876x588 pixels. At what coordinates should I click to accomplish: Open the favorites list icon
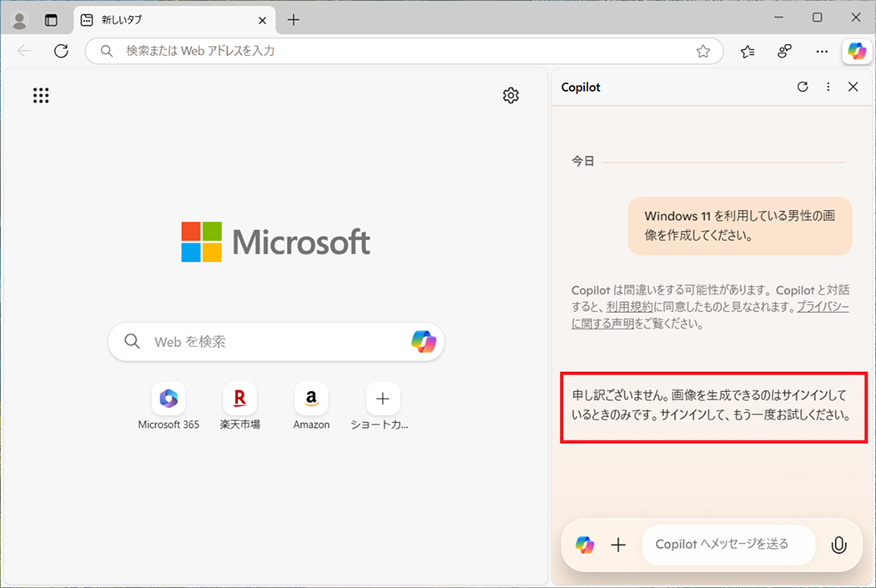click(748, 52)
